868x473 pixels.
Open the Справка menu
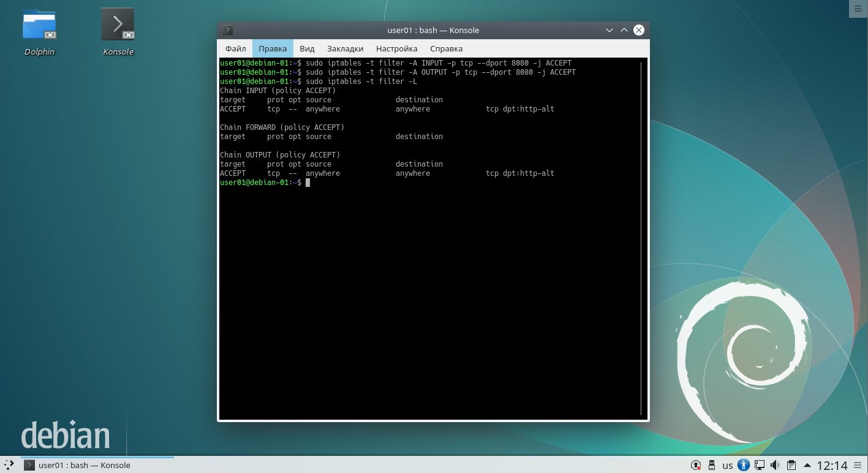[446, 48]
